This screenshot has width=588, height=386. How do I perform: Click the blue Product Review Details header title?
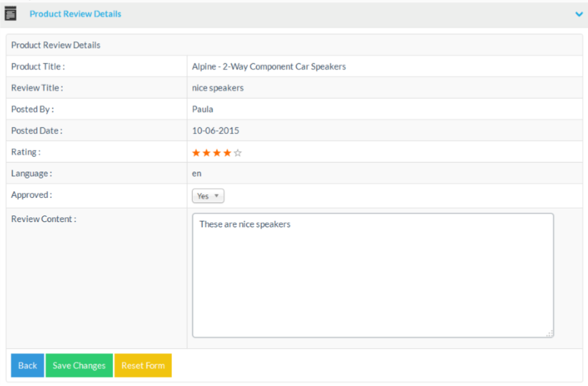pyautogui.click(x=75, y=14)
